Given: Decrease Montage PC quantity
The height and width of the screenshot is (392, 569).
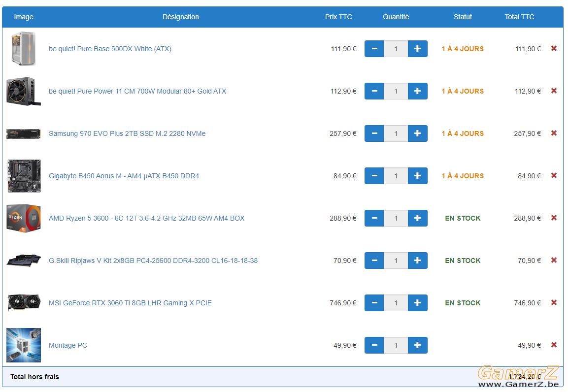Looking at the screenshot, I should tap(374, 345).
